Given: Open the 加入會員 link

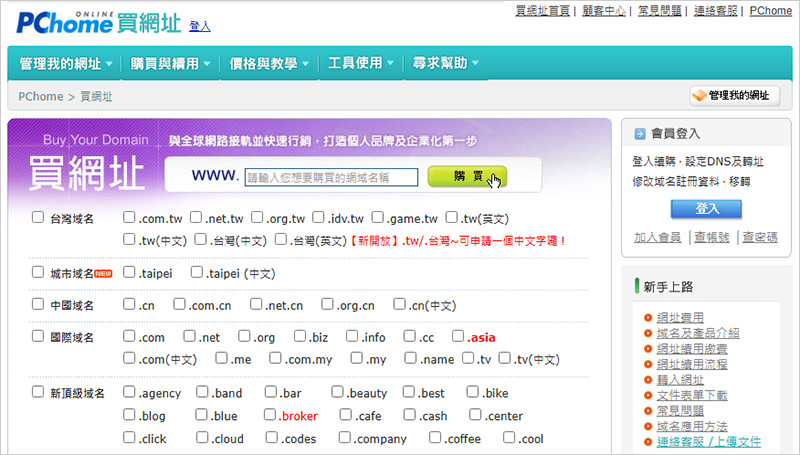Looking at the screenshot, I should pos(657,237).
